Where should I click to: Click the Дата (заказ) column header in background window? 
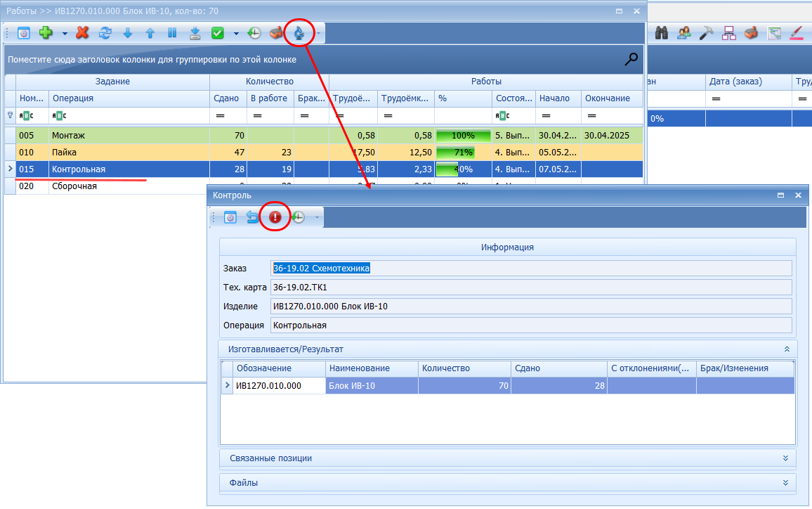749,82
